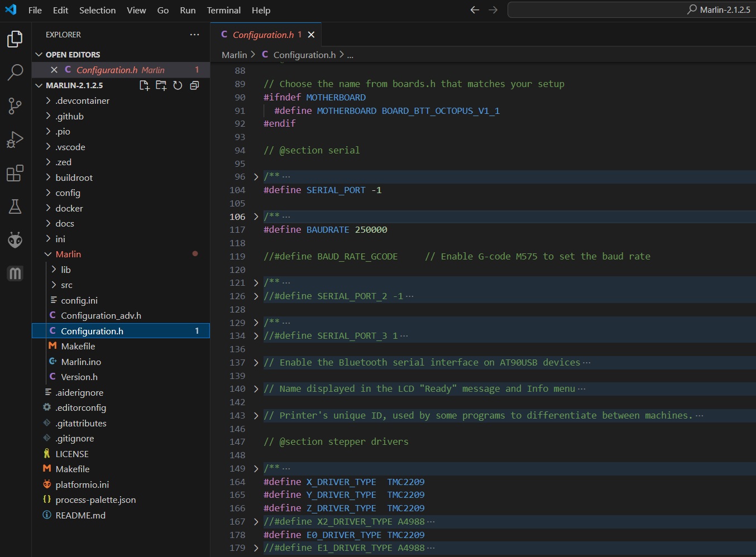This screenshot has height=557, width=756.
Task: Open the Extensions view
Action: click(x=15, y=174)
